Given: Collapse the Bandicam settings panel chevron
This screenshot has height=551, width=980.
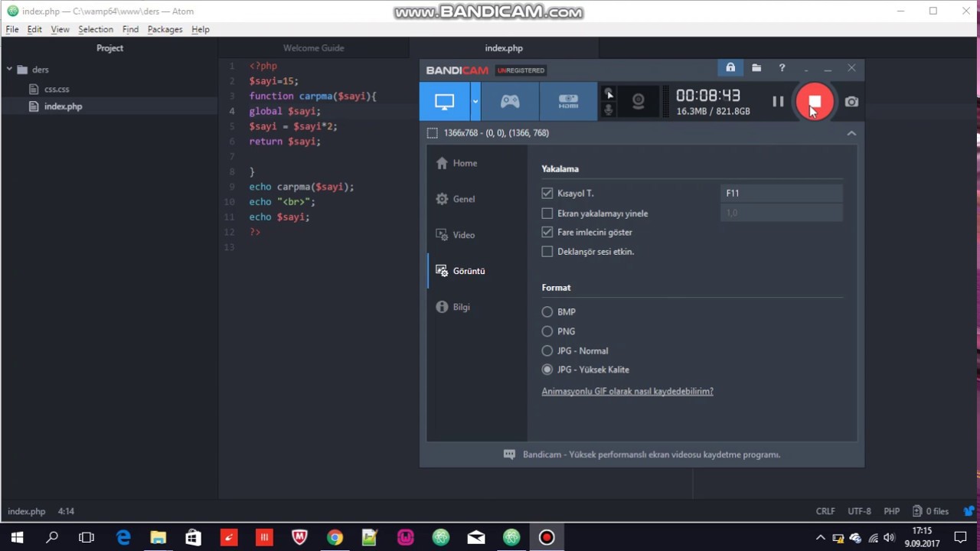Looking at the screenshot, I should click(851, 133).
